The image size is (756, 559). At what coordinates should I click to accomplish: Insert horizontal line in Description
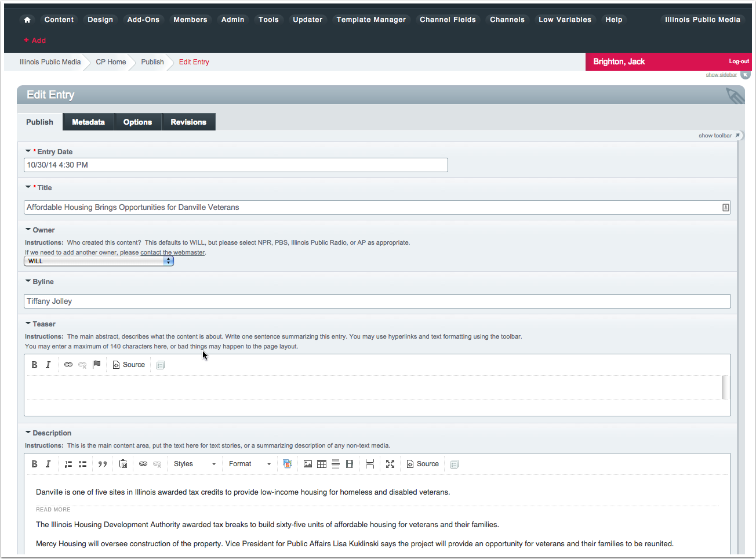336,464
